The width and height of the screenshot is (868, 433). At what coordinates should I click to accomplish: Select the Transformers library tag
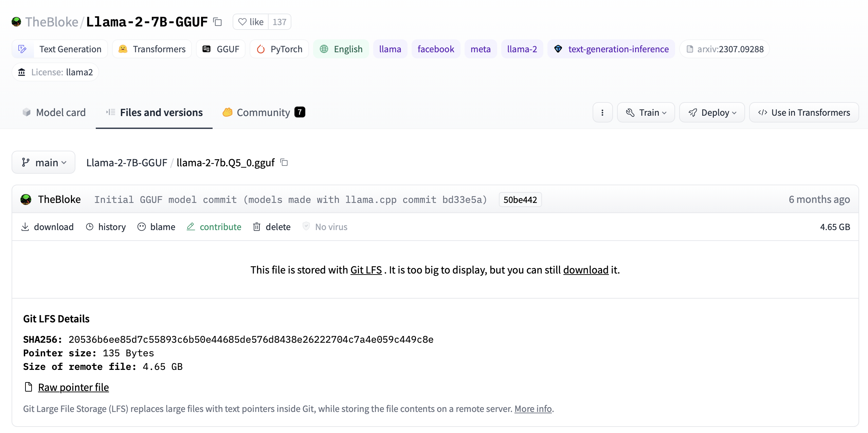(x=152, y=49)
